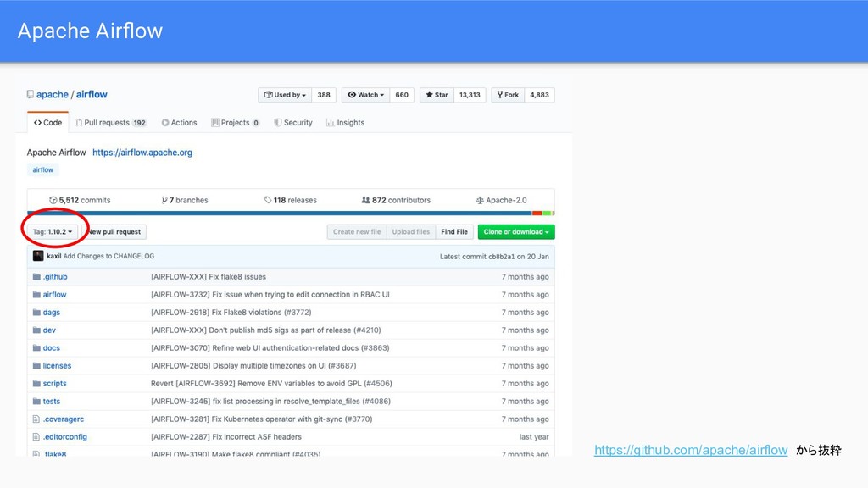The height and width of the screenshot is (488, 868).
Task: Star the airflow repository
Action: coord(437,95)
